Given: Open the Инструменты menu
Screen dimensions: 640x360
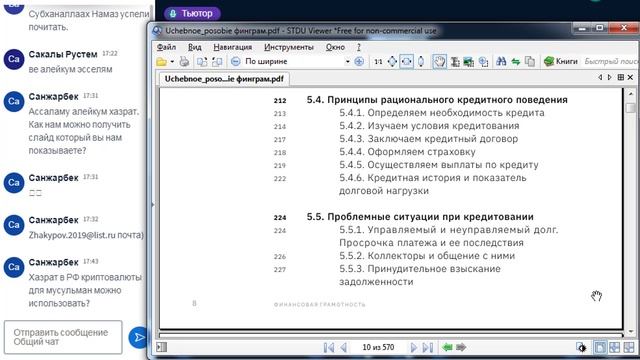Looking at the screenshot, I should 289,47.
